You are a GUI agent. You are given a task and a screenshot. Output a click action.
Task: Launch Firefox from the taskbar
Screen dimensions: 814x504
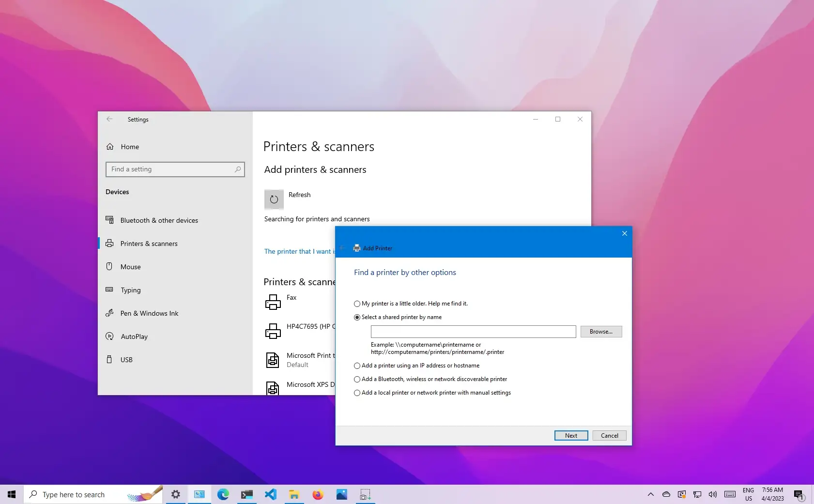pos(318,494)
